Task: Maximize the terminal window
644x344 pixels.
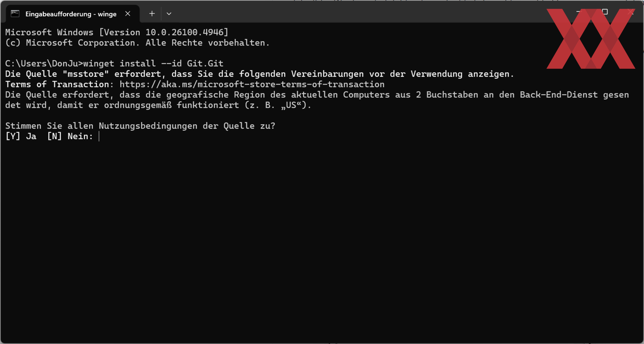Action: (x=605, y=12)
